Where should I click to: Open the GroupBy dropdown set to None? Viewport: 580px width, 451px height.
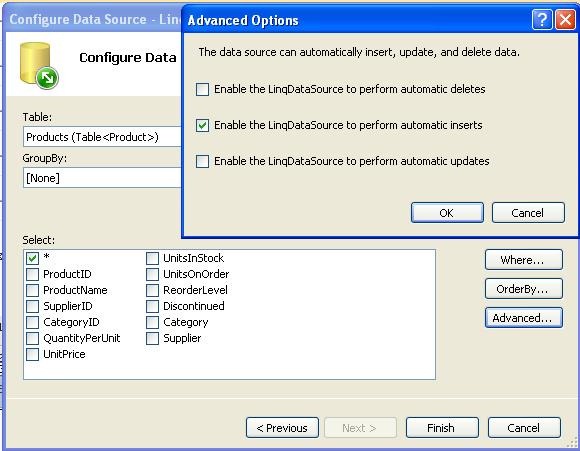(102, 178)
